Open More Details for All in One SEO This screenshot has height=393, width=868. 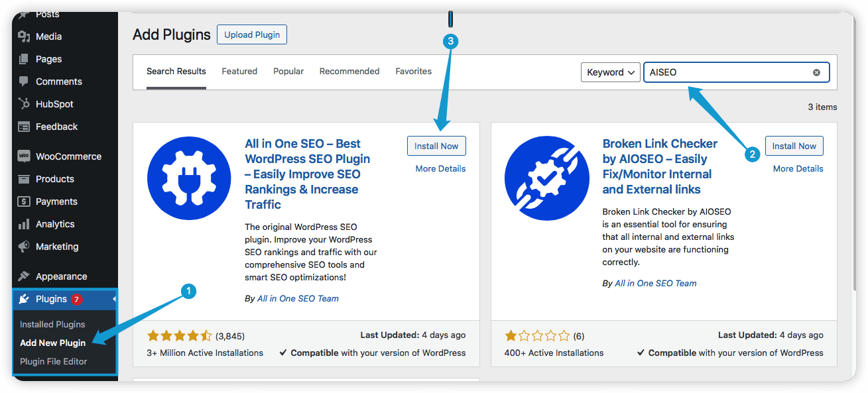point(440,168)
